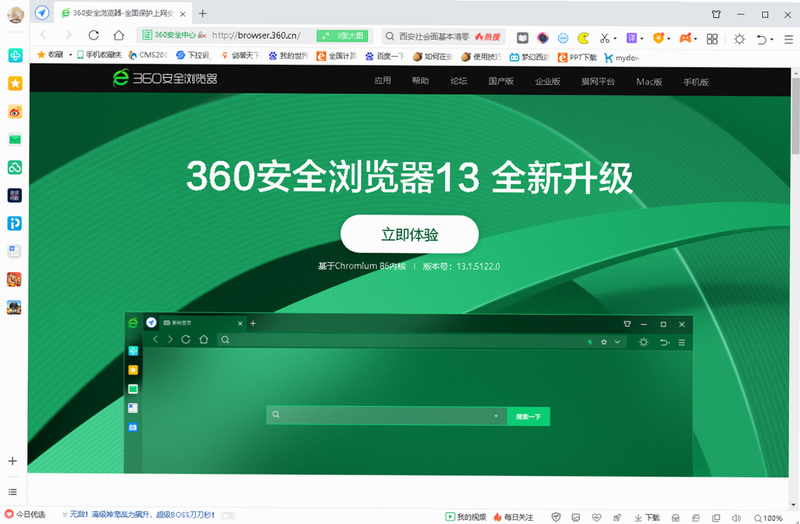Expand the translate dropdown arrow
800x524 pixels.
641,38
